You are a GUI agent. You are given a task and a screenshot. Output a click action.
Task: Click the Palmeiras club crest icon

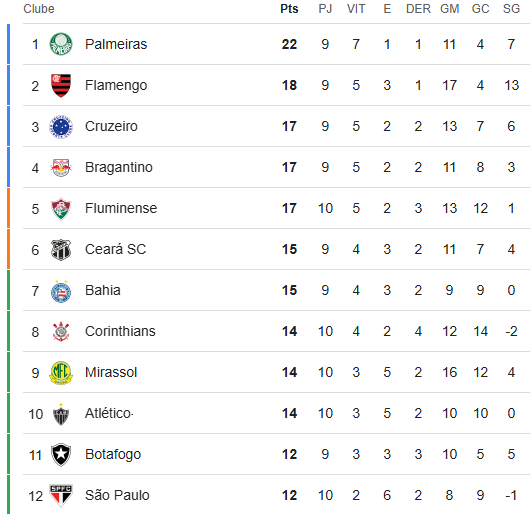[x=61, y=44]
